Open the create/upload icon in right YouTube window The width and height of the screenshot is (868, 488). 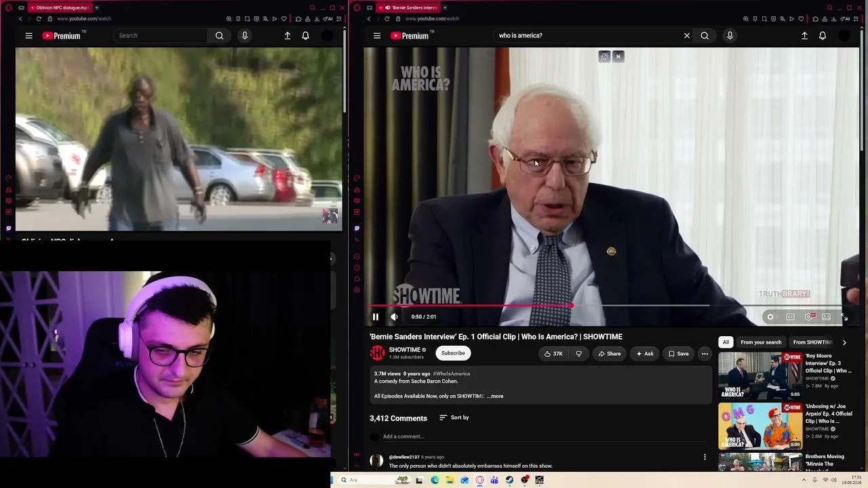pos(804,35)
